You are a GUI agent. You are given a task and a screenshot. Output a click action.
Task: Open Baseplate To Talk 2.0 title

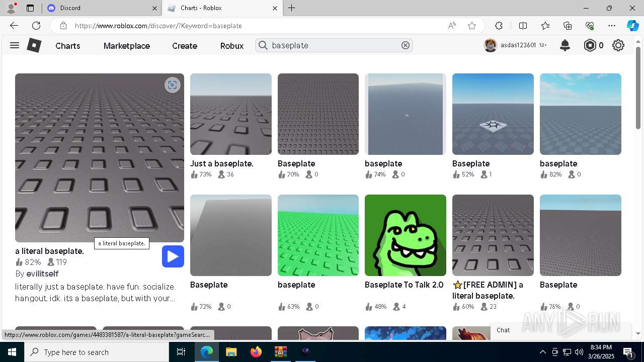click(x=404, y=285)
